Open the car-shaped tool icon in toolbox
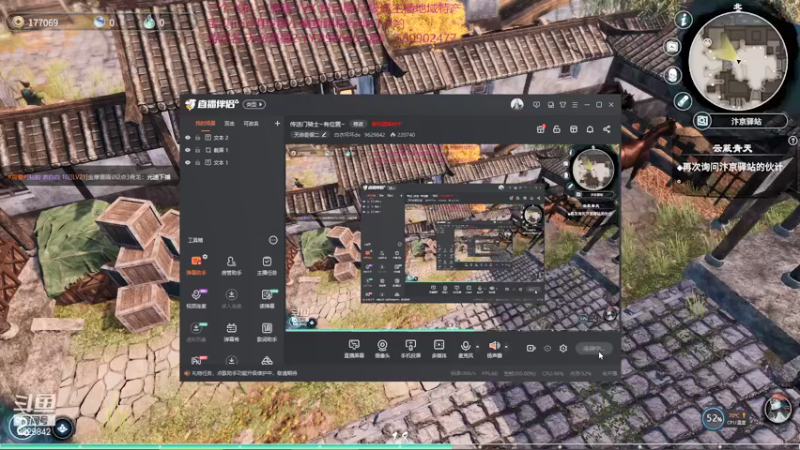800x450 pixels. [x=266, y=361]
